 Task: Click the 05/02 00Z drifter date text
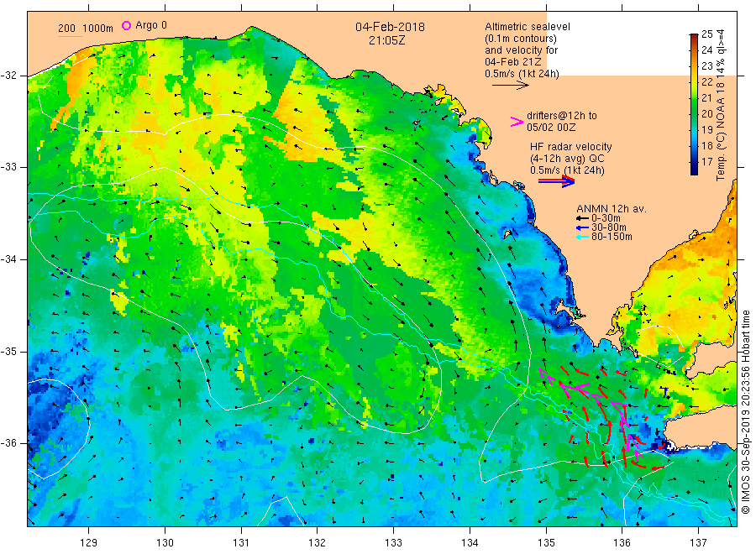(x=551, y=128)
